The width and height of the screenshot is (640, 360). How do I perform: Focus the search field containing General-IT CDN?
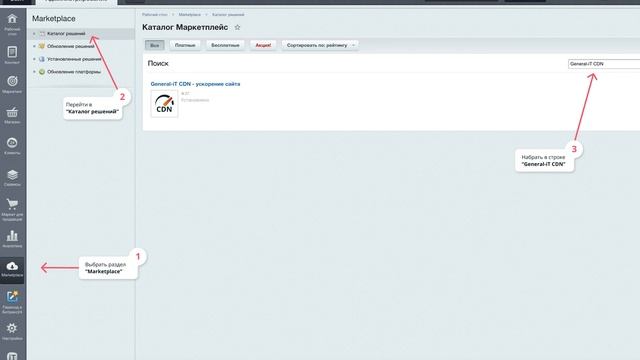point(604,64)
